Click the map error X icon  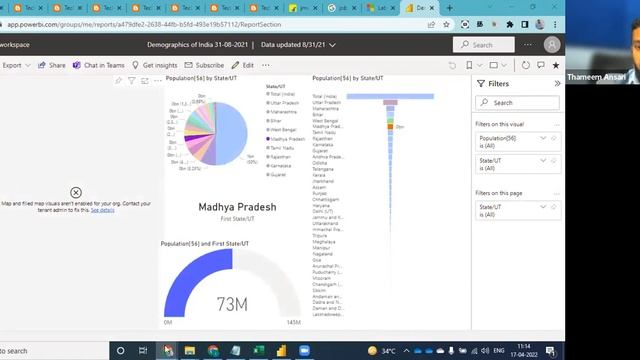tap(76, 192)
